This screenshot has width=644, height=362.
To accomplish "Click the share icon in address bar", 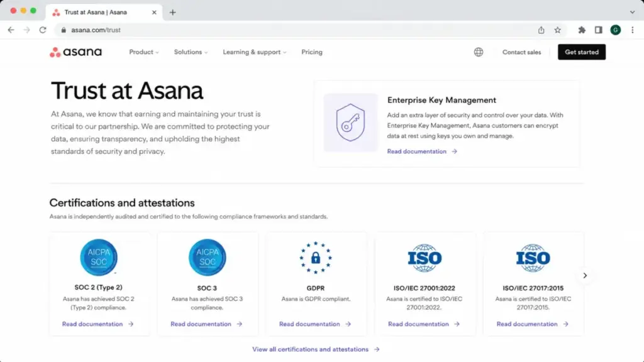I will pos(541,30).
